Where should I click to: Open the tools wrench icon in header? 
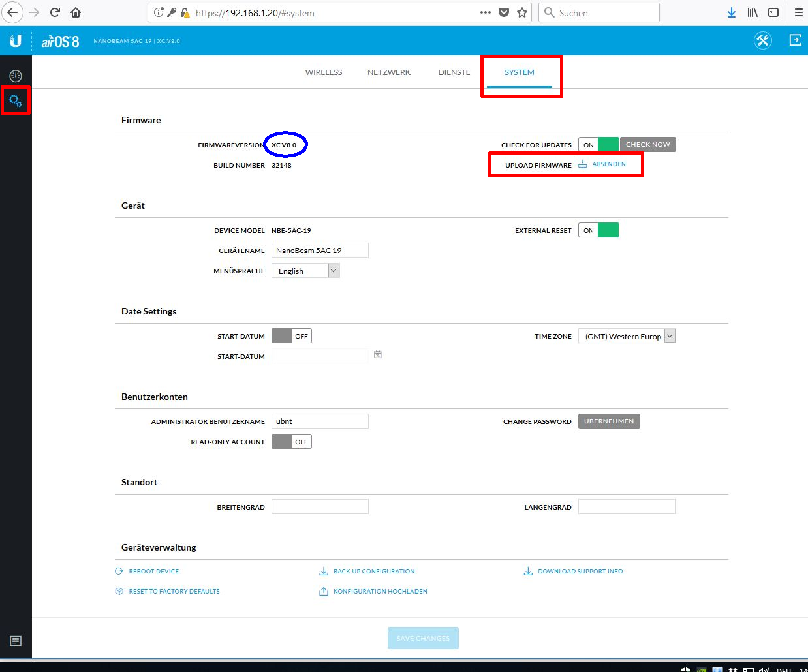tap(763, 40)
